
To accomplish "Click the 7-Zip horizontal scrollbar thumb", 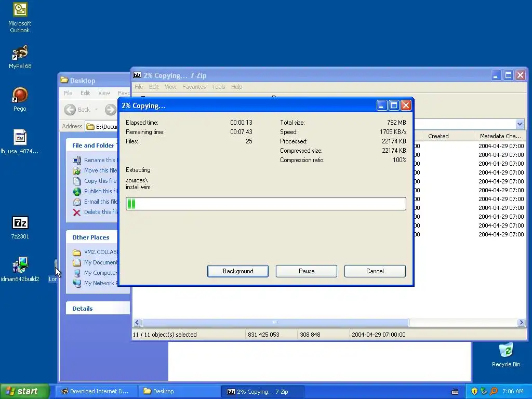I will click(x=275, y=322).
